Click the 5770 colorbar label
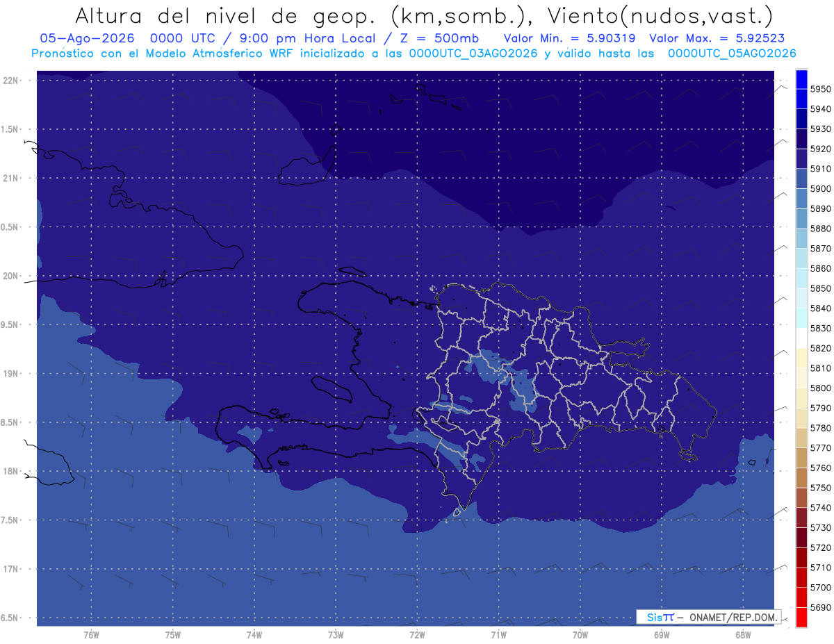The image size is (834, 644). [x=821, y=448]
